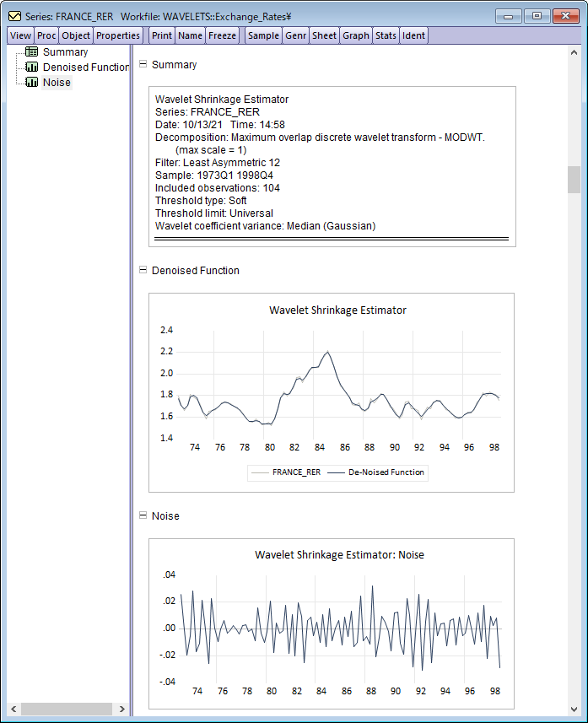Click the Series: FRANCE_RER summary line
This screenshot has width=588, height=723.
point(207,112)
